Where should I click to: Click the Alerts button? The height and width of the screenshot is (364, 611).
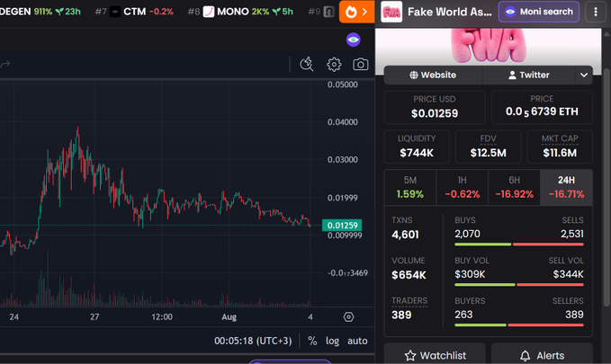[542, 355]
